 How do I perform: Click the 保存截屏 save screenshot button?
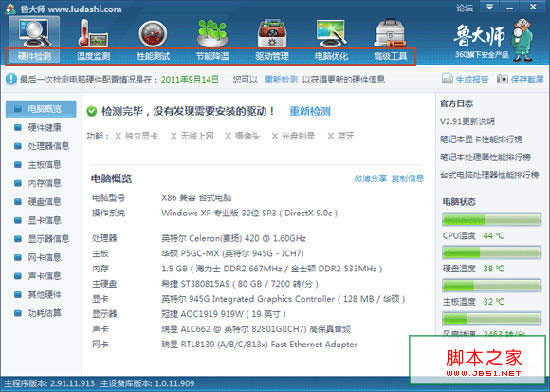point(520,79)
